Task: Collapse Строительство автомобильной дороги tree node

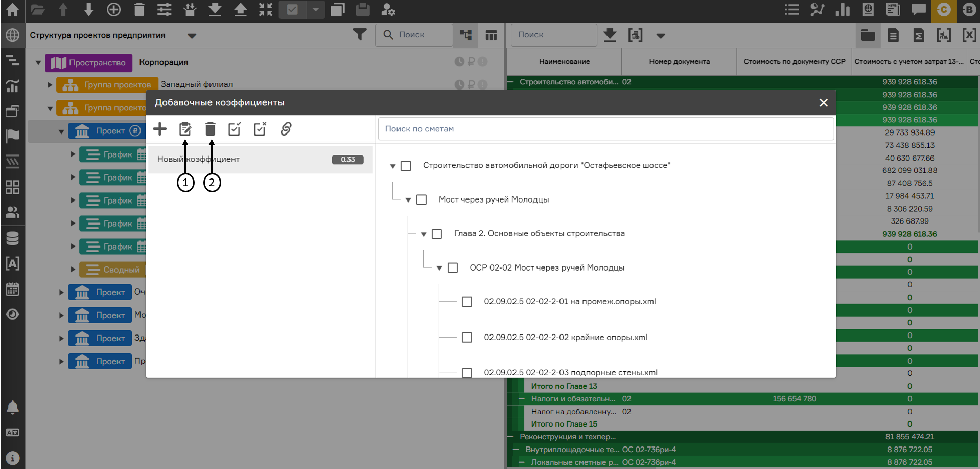Action: [393, 166]
